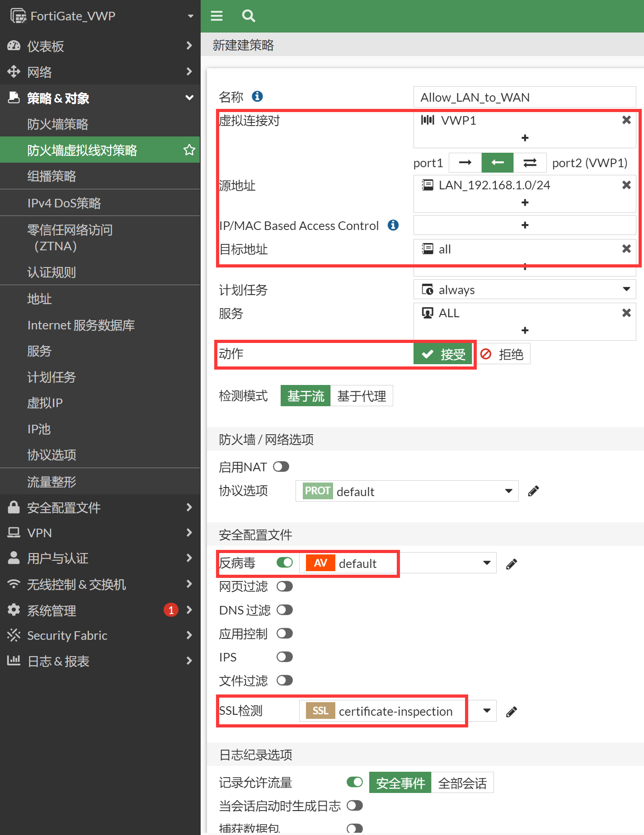Click the search magnifier icon
Viewport: 644px width, 835px height.
[249, 16]
